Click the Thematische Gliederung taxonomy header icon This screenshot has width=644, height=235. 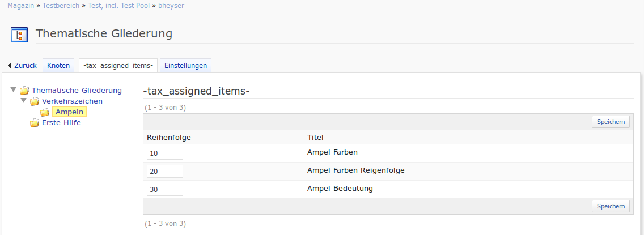(19, 35)
